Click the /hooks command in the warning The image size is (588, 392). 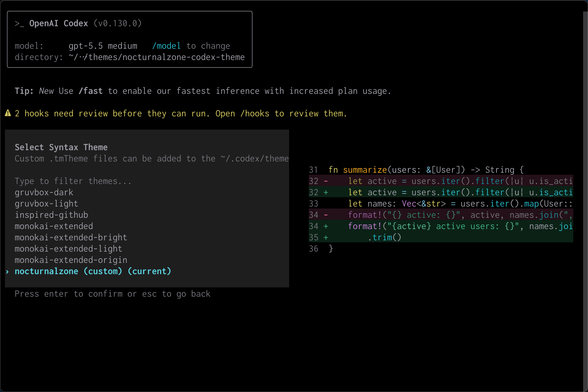pyautogui.click(x=255, y=113)
